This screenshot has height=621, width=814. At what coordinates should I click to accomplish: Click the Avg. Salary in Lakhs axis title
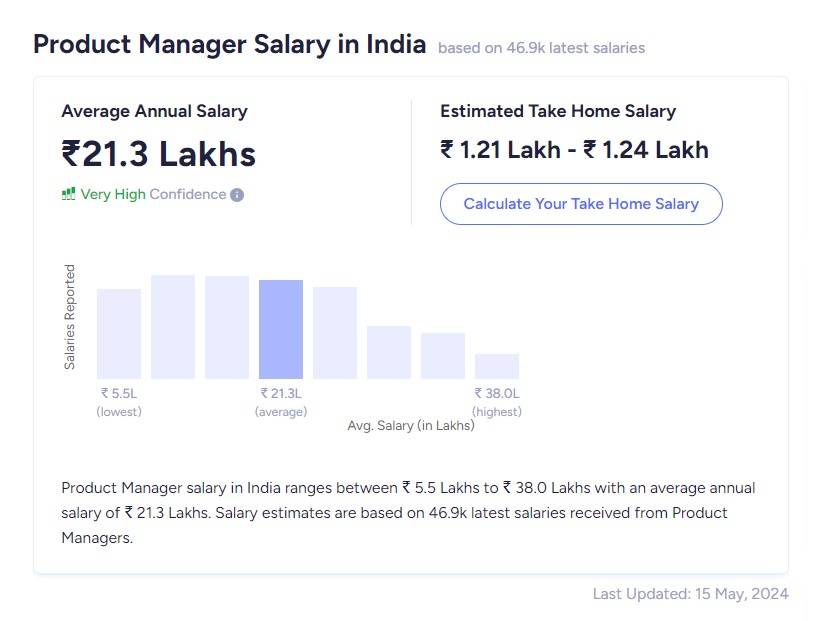coord(411,425)
